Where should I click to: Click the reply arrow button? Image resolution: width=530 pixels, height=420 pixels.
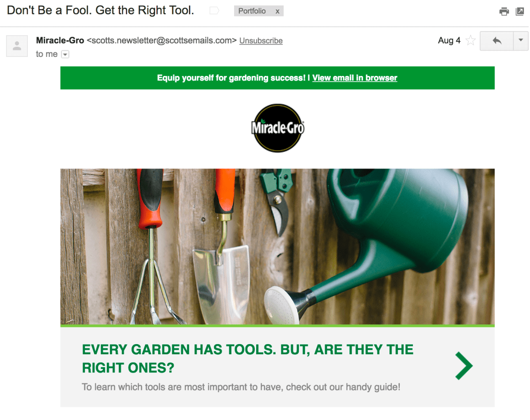[x=497, y=41]
